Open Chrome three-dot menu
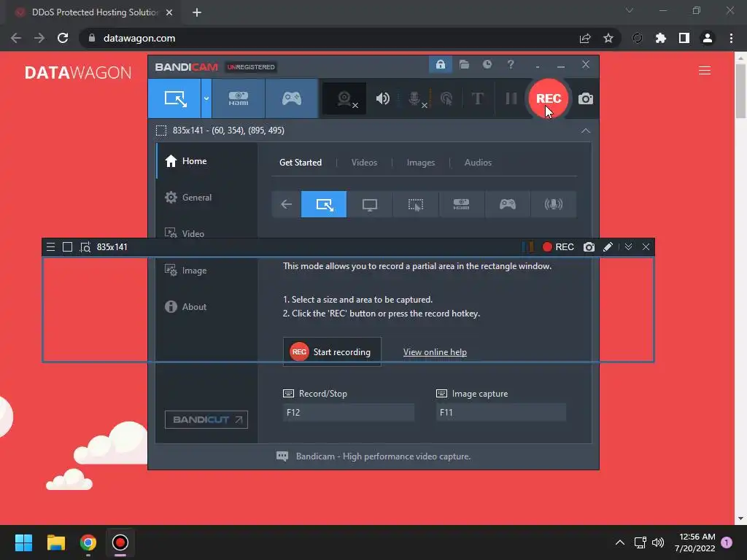This screenshot has height=560, width=747. coord(731,38)
